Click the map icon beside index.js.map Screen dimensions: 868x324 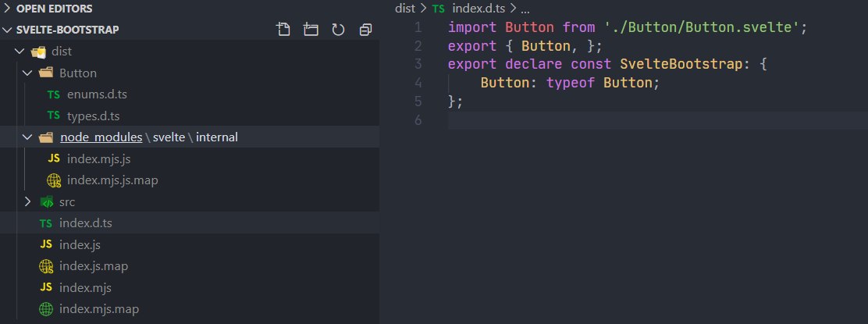pos(46,266)
